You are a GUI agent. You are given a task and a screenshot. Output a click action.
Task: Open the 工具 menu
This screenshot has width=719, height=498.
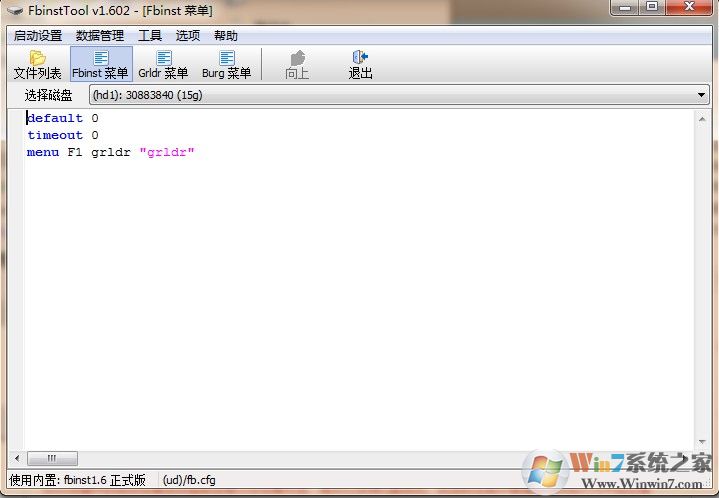point(150,36)
